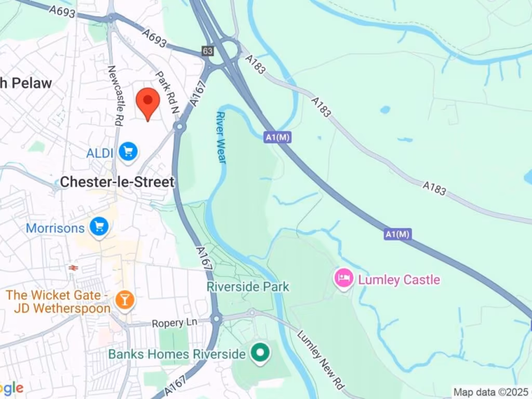Click the Riverside Park label
532x399 pixels.
click(248, 287)
